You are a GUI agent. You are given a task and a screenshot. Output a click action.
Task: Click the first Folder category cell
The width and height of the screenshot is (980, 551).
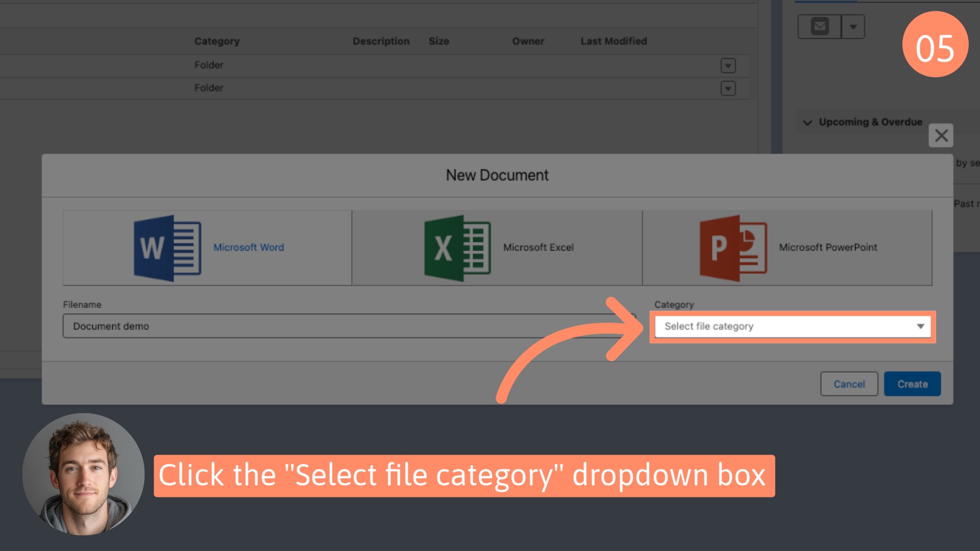[209, 65]
